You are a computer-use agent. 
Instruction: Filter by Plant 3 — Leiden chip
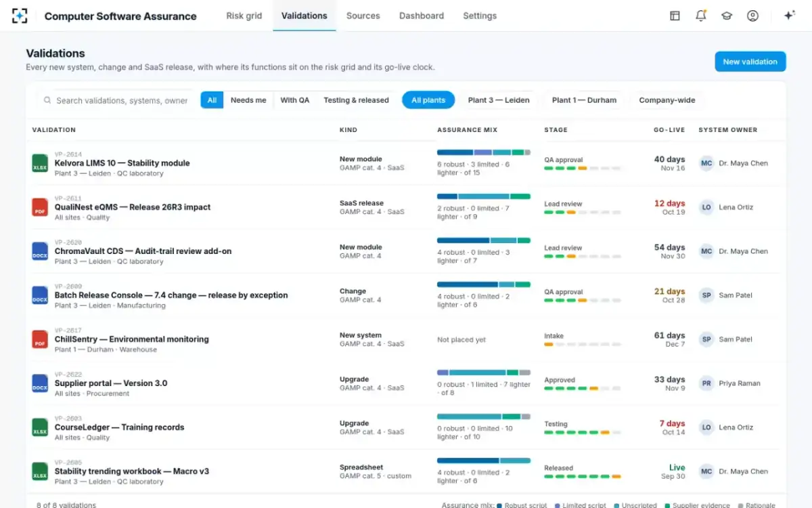coord(499,100)
